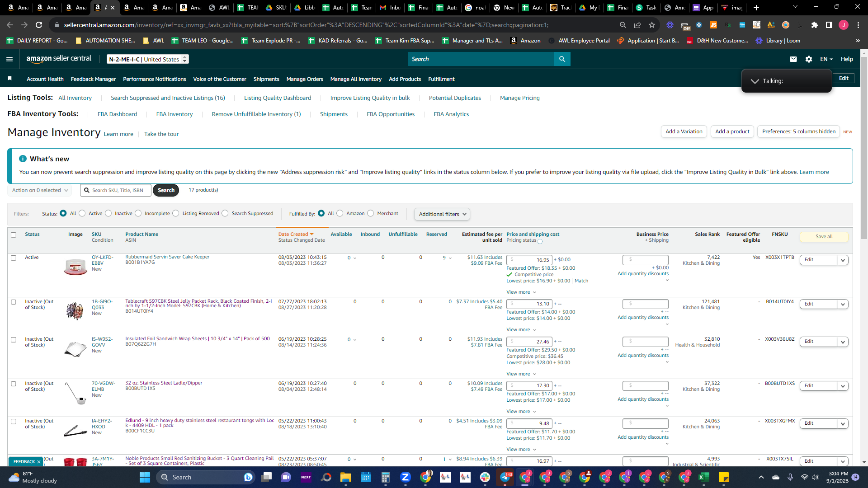The image size is (868, 488).
Task: Reload the page with browser refresh icon
Action: pos(39,25)
